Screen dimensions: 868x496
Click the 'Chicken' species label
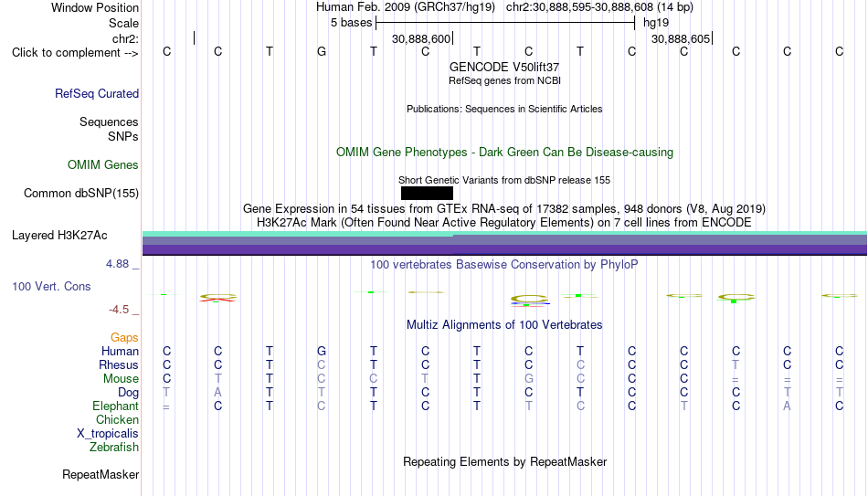tap(117, 419)
